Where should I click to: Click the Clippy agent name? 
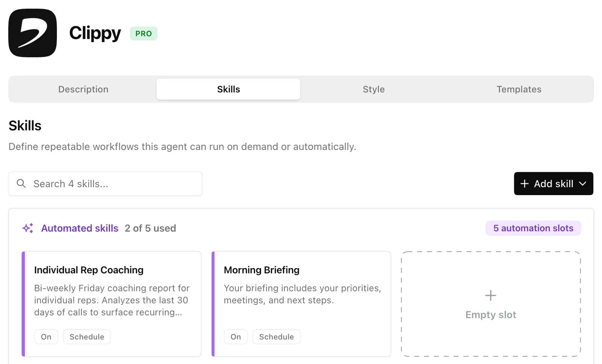coord(95,33)
